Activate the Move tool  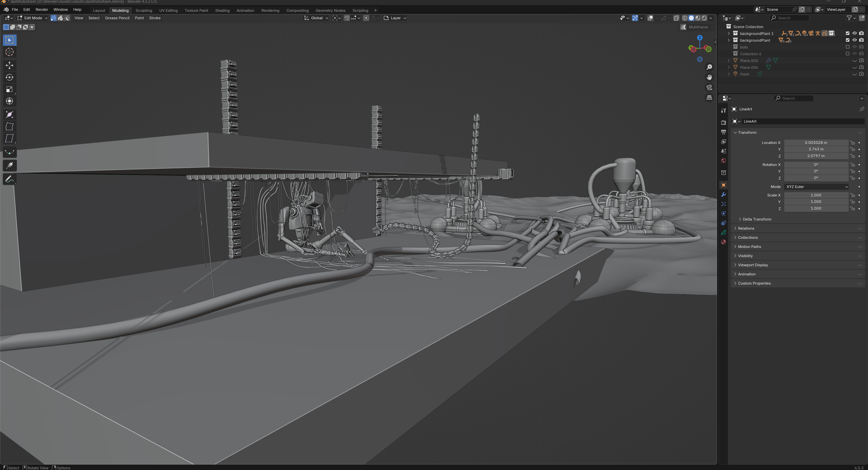coord(9,65)
